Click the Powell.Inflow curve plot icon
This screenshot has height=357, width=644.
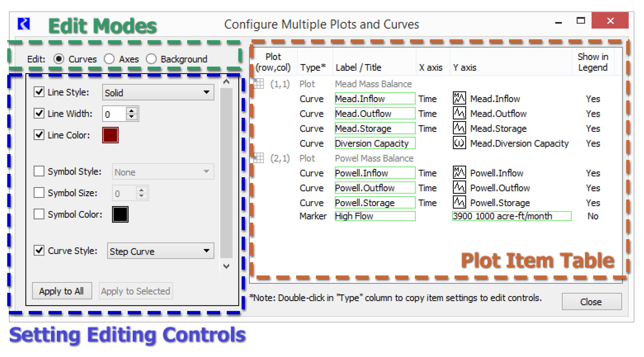tap(459, 173)
